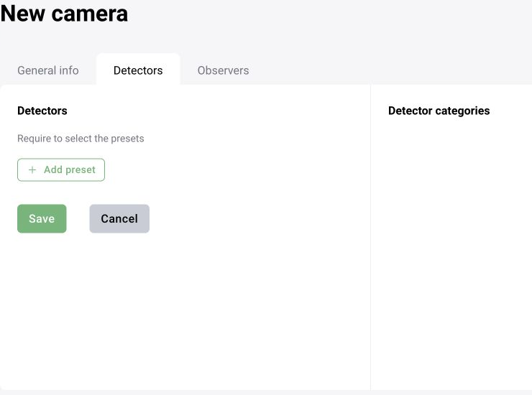The height and width of the screenshot is (395, 532).
Task: Open the Observers tab
Action: [224, 70]
